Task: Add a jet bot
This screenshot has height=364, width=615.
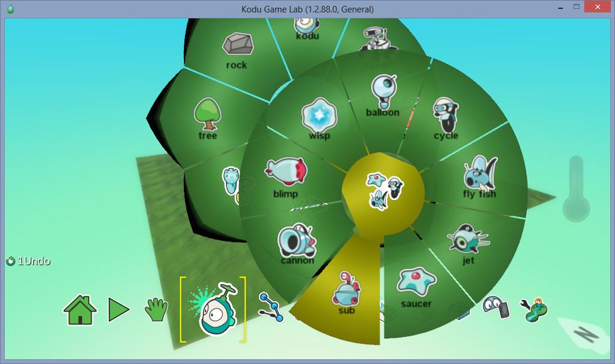Action: tap(468, 238)
